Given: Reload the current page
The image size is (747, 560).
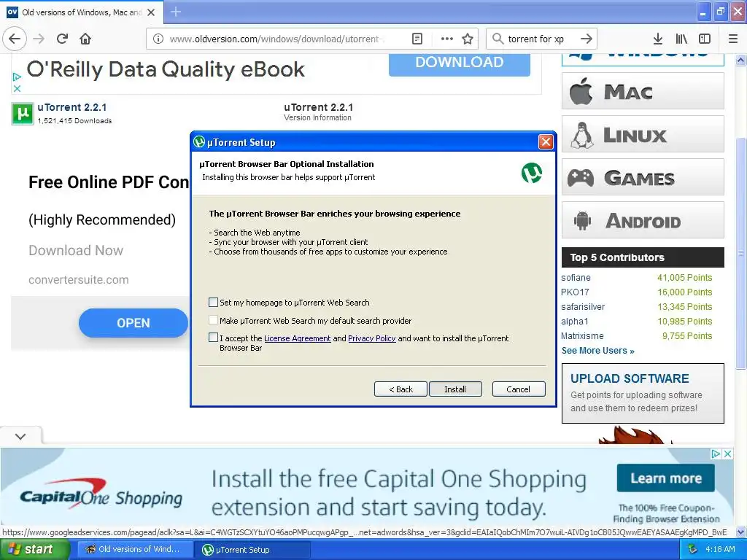Looking at the screenshot, I should 62,39.
